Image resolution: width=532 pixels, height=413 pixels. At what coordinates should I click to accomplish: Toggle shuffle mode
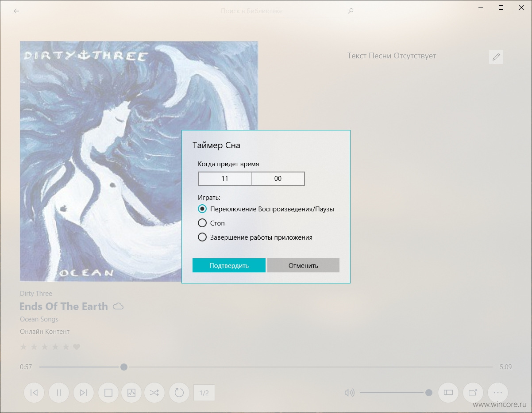(x=154, y=392)
